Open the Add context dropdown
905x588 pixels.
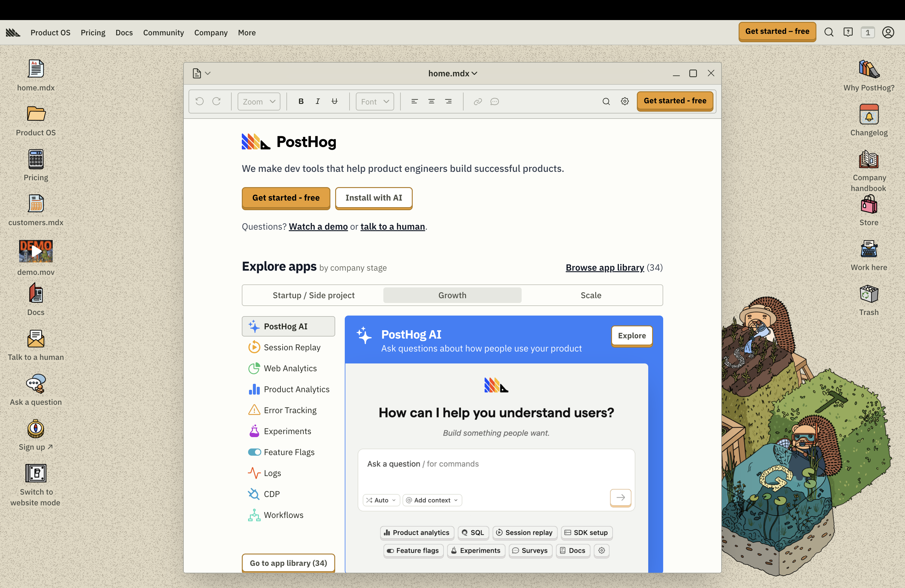[432, 500]
